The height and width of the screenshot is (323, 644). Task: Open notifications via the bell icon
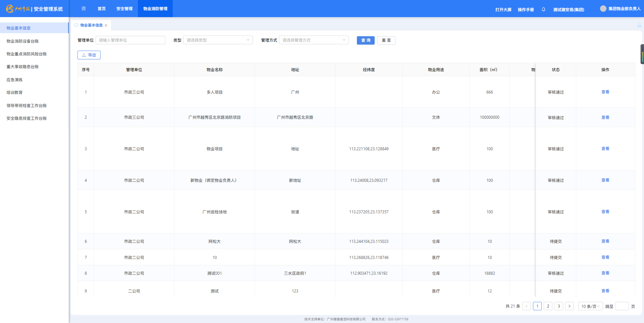tap(543, 9)
